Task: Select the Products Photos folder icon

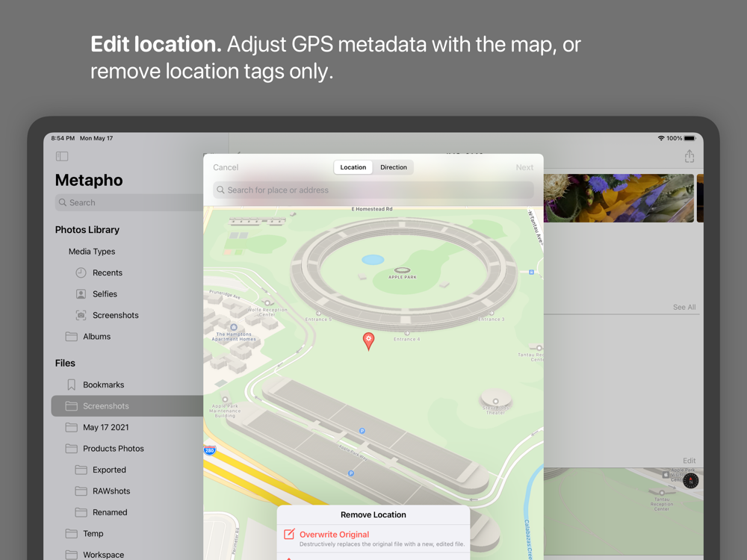Action: click(72, 449)
